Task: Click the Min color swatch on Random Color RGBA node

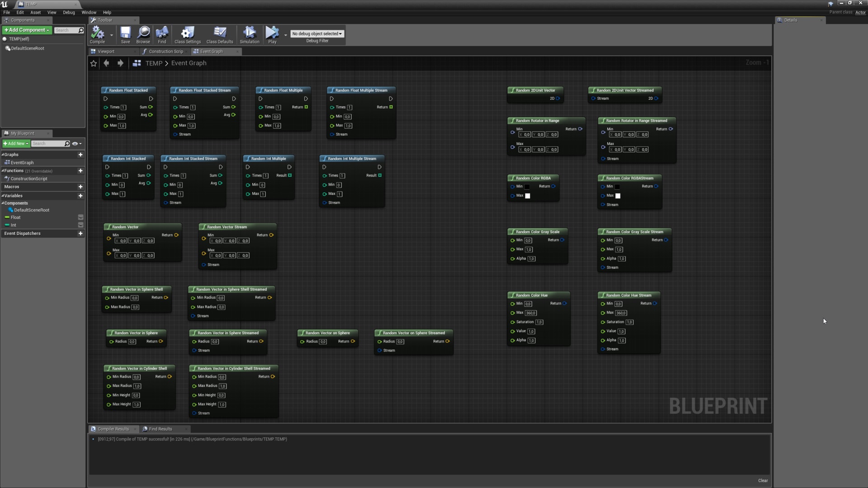Action: 527,186
